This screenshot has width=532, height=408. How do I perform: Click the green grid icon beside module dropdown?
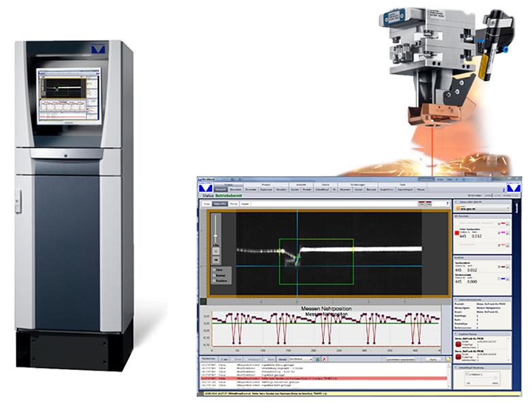pyautogui.click(x=318, y=359)
